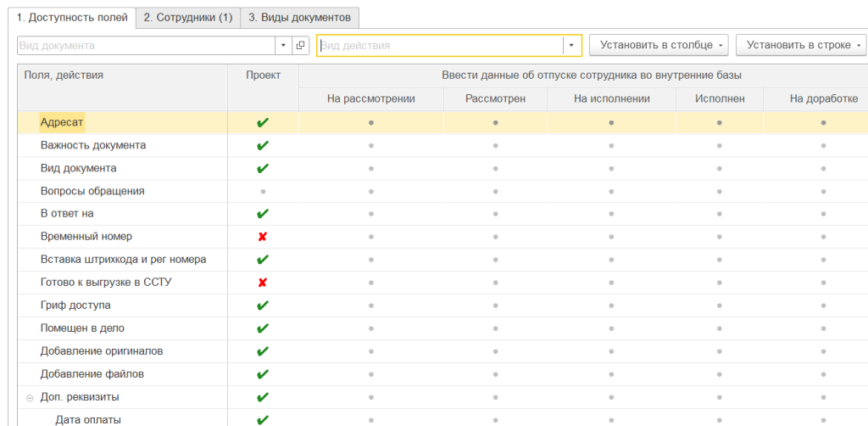The image size is (868, 426).
Task: Click green checkmark in Дата оплаты row
Action: (263, 419)
